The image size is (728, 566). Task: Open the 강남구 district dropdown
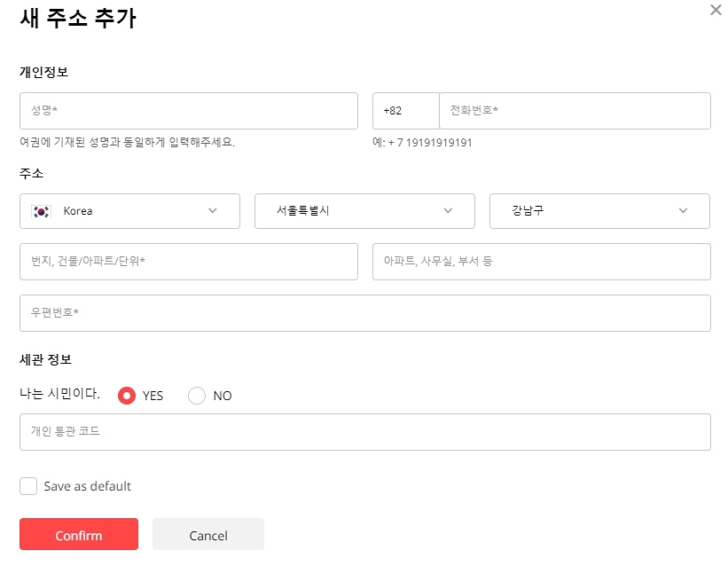click(599, 211)
